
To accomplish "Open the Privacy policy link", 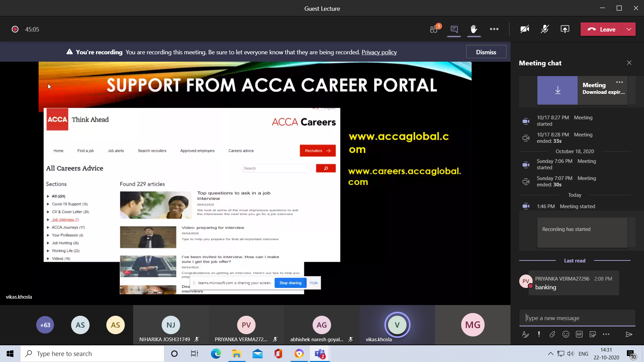I will click(379, 52).
